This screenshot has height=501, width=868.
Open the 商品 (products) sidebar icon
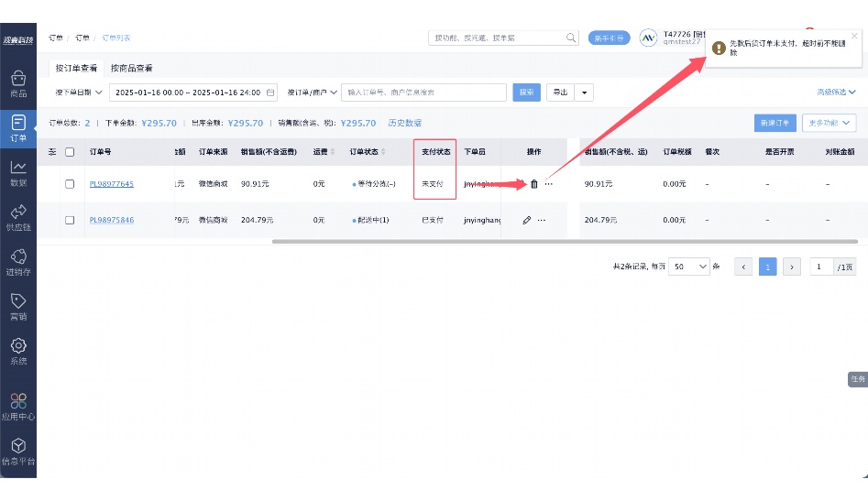click(18, 81)
